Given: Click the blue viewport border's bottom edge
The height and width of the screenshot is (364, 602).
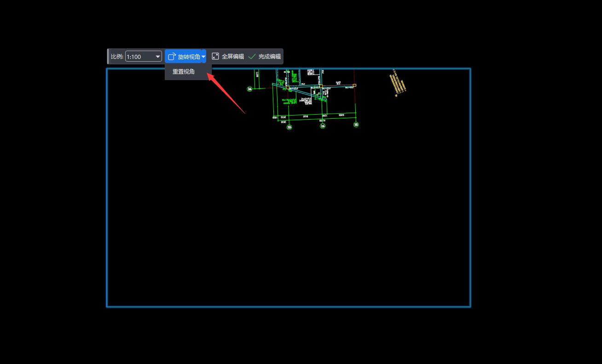Looking at the screenshot, I should 289,306.
